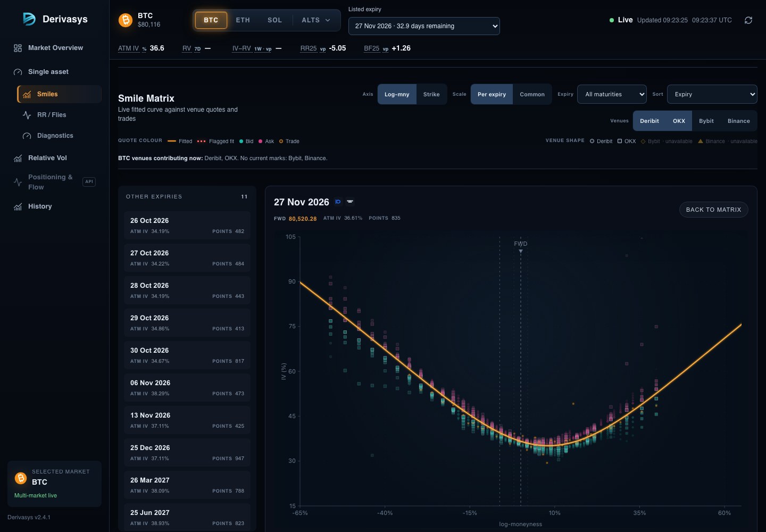The width and height of the screenshot is (766, 532).
Task: Click the Derivasys logo icon
Action: 29,19
